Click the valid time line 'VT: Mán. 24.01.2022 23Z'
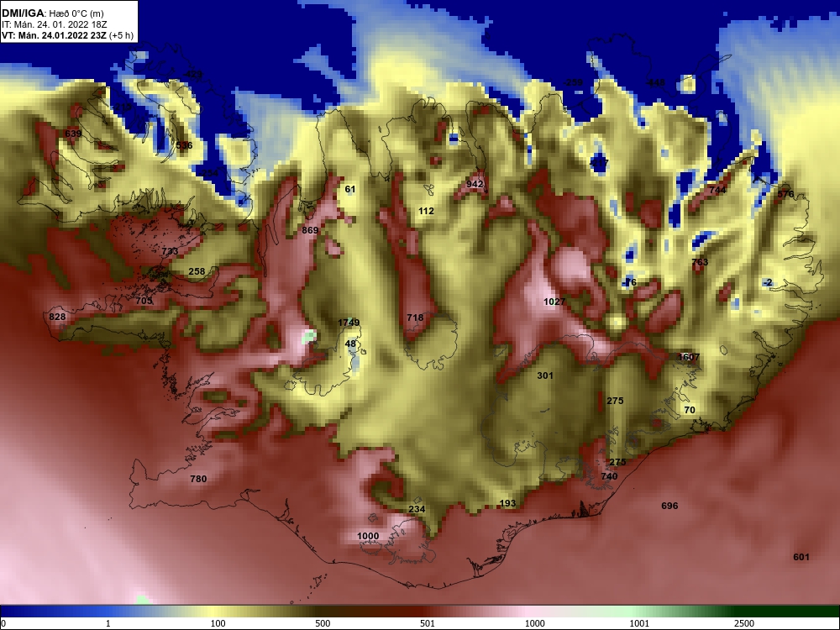This screenshot has width=840, height=630. point(54,35)
